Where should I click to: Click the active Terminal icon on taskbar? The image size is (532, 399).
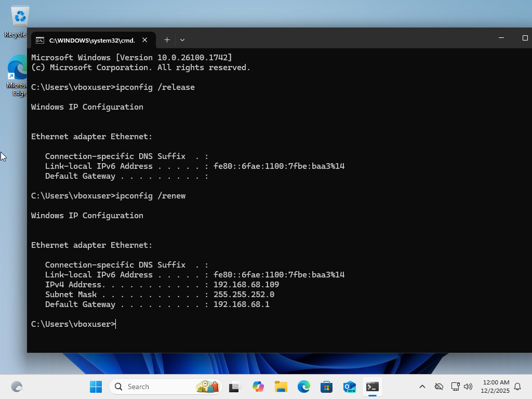(372, 387)
